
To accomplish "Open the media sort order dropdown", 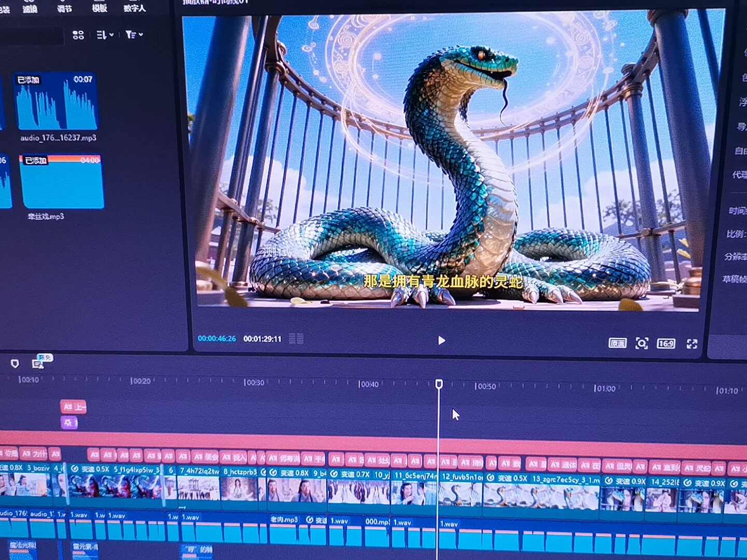I will click(x=105, y=35).
